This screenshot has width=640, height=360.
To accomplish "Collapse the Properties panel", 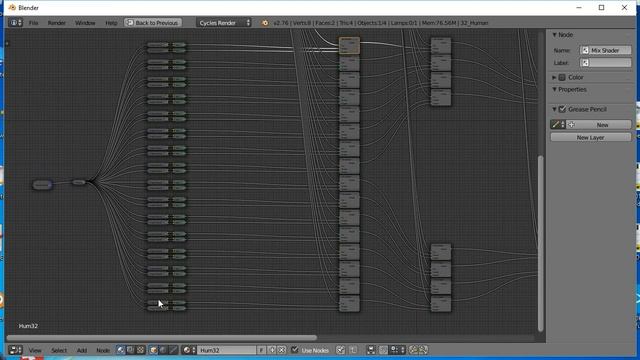I will pos(554,89).
